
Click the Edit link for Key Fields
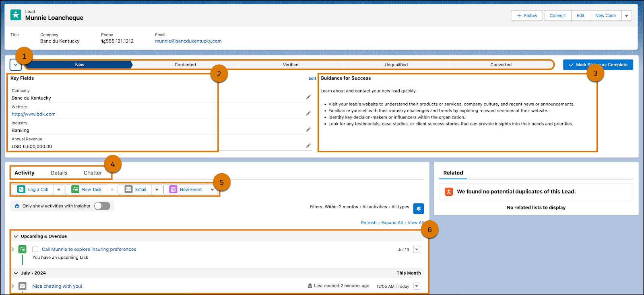click(x=312, y=78)
